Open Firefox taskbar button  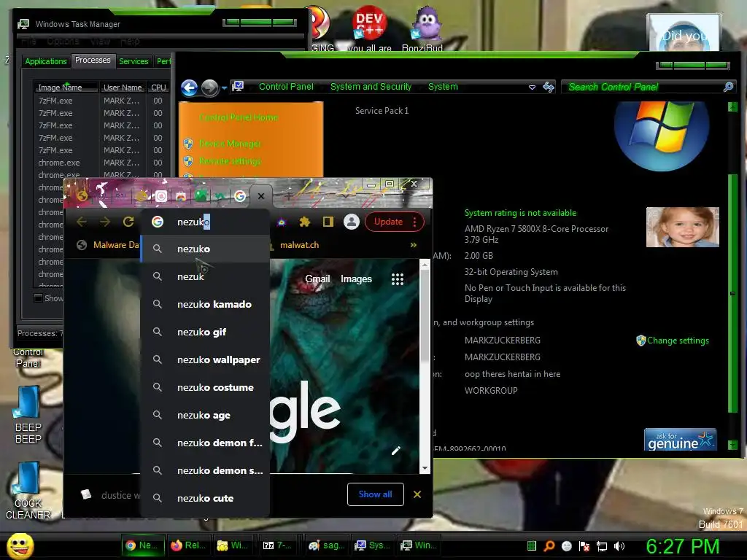189,545
